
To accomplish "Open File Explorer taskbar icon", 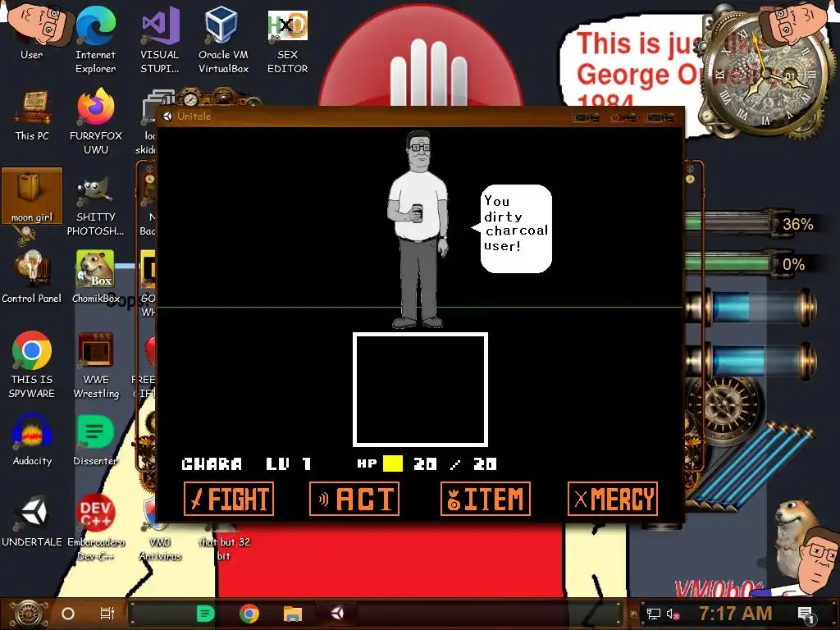I will [x=293, y=614].
